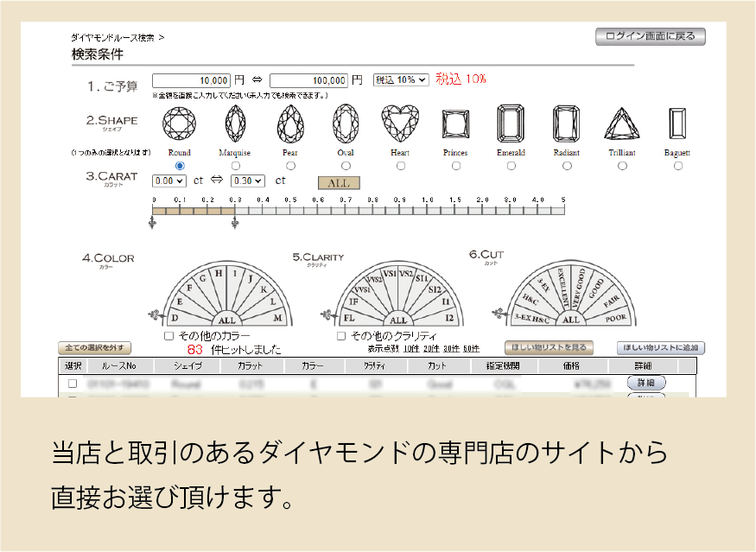Show 50件 results per page
This screenshot has width=756, height=552.
[x=471, y=349]
